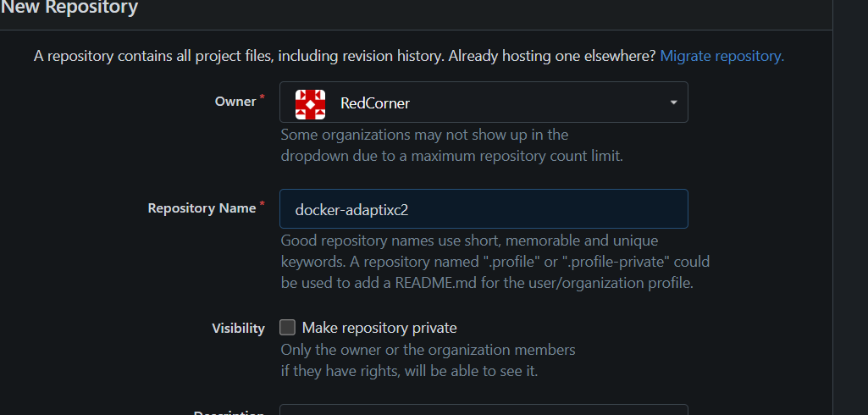
Task: Focus the partially visible Description field at bottom
Action: (483, 410)
